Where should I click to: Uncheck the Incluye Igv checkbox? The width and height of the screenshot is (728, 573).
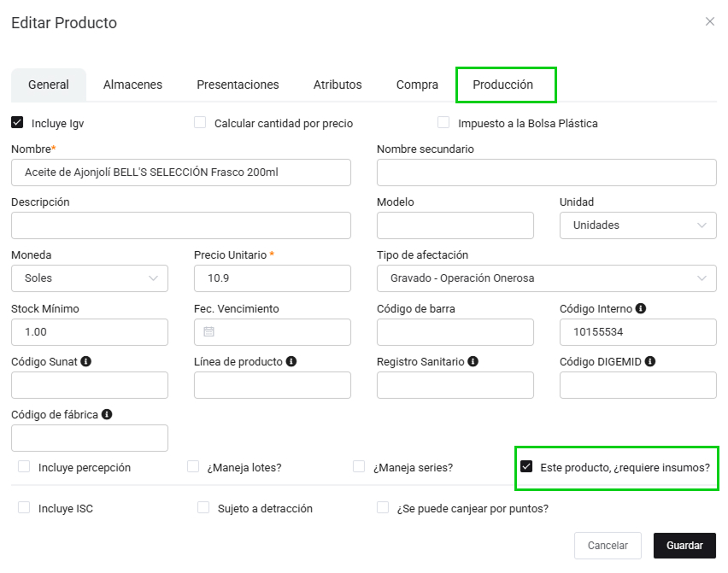(17, 123)
